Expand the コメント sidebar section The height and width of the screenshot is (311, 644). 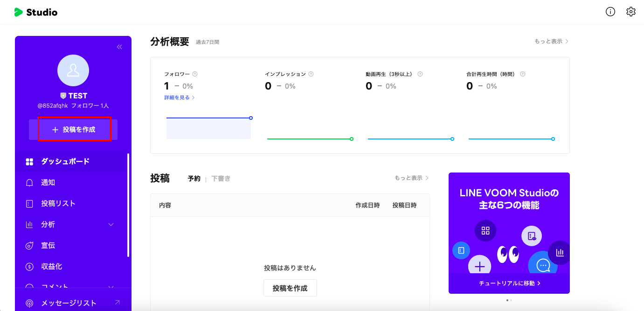coord(111,287)
